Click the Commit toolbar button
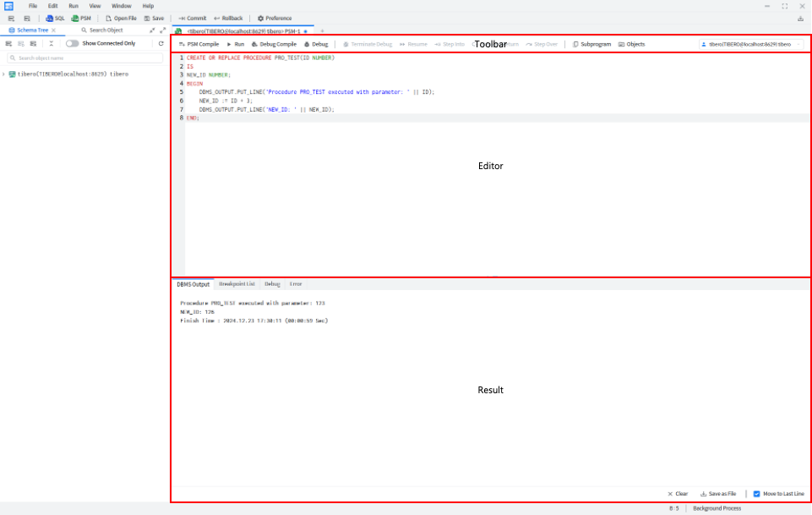 click(x=192, y=18)
